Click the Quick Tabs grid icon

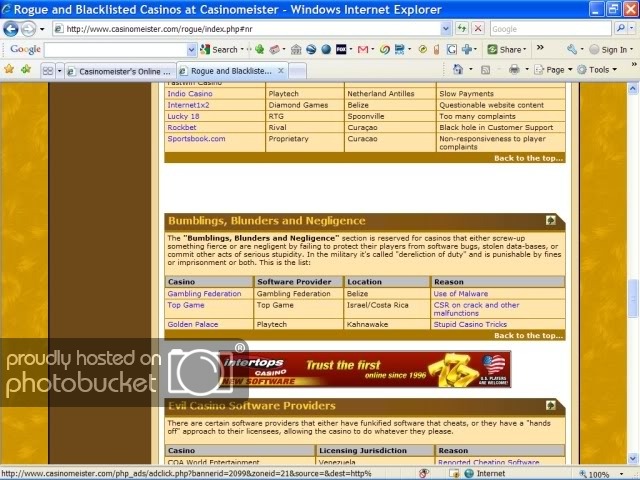48,71
